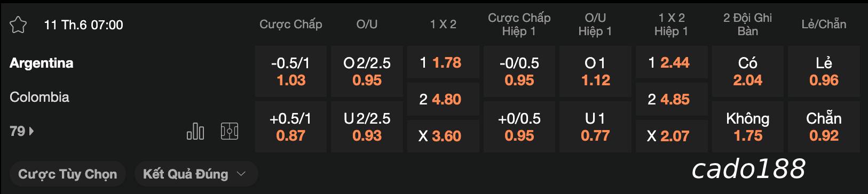This screenshot has width=868, height=194.
Task: Open the football pitch live tracker icon
Action: (x=230, y=131)
